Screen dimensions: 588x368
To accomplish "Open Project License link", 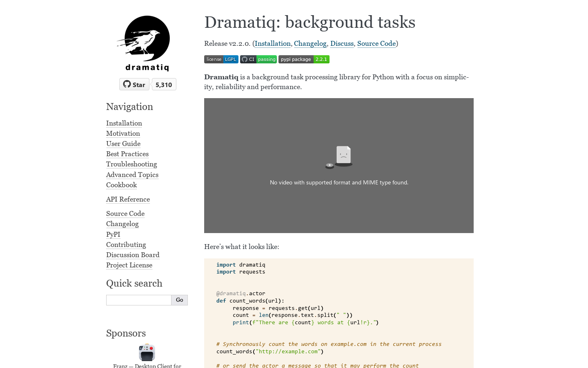I will coord(129,265).
